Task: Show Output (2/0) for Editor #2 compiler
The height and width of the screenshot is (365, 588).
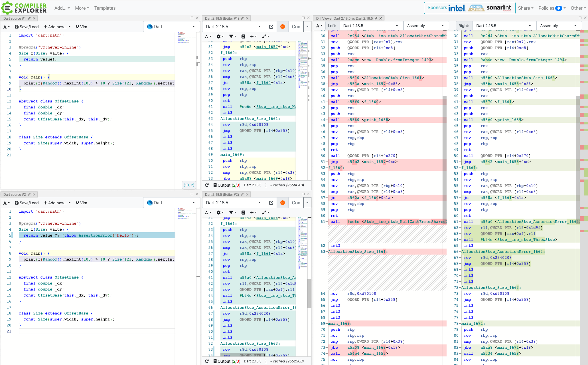Action: [227, 361]
